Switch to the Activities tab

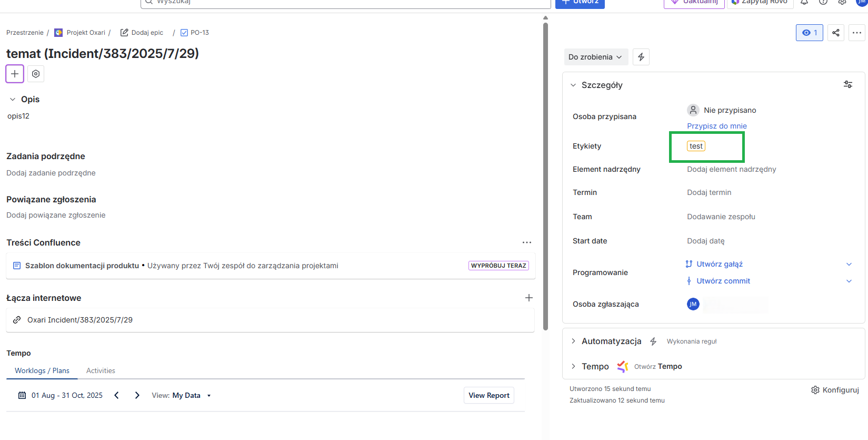pos(101,370)
